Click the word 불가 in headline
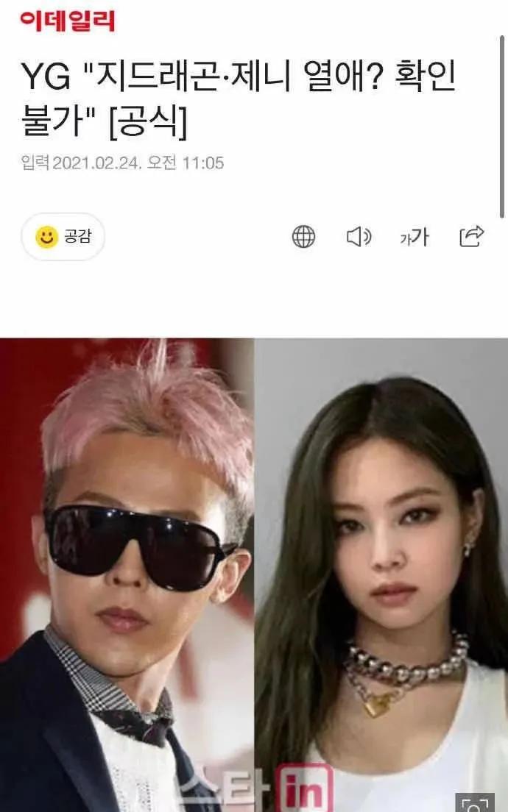The height and width of the screenshot is (812, 508). pos(52,121)
